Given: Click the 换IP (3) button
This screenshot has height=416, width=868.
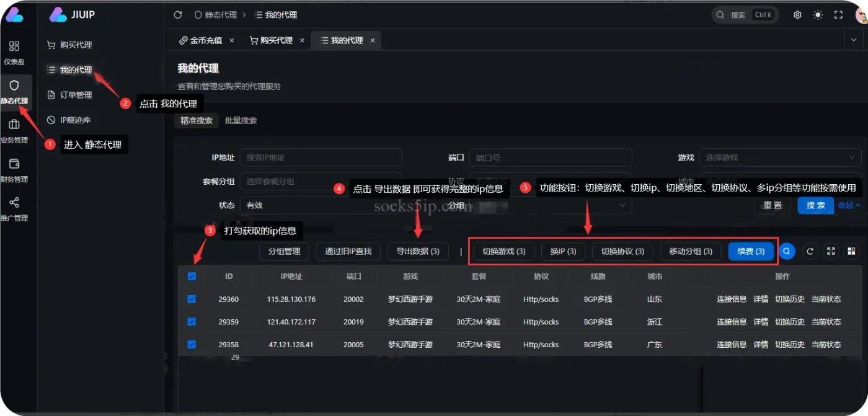Looking at the screenshot, I should click(563, 251).
